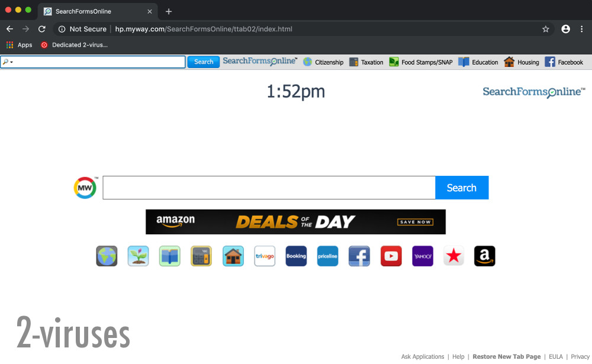Open the Facebook icon in the shortcut row
Screen dimensions: 592x364
click(359, 256)
